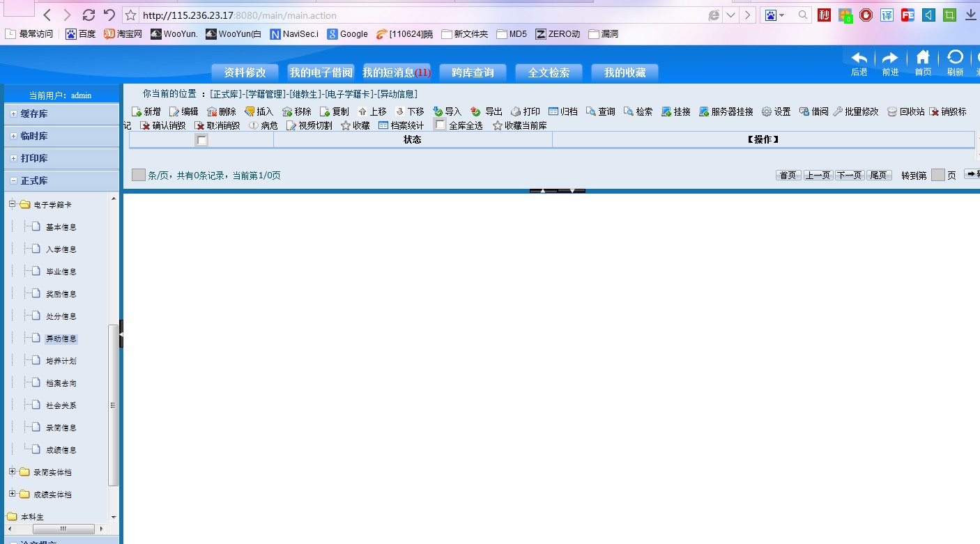Open the 资料修改 tab
Image resolution: width=980 pixels, height=544 pixels.
coord(245,72)
